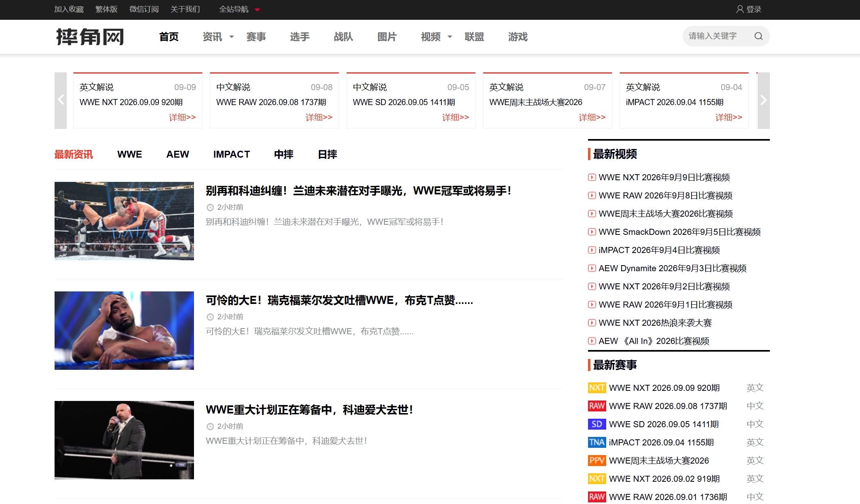Switch to the 日摔 news tab
This screenshot has width=860, height=504.
(x=327, y=154)
